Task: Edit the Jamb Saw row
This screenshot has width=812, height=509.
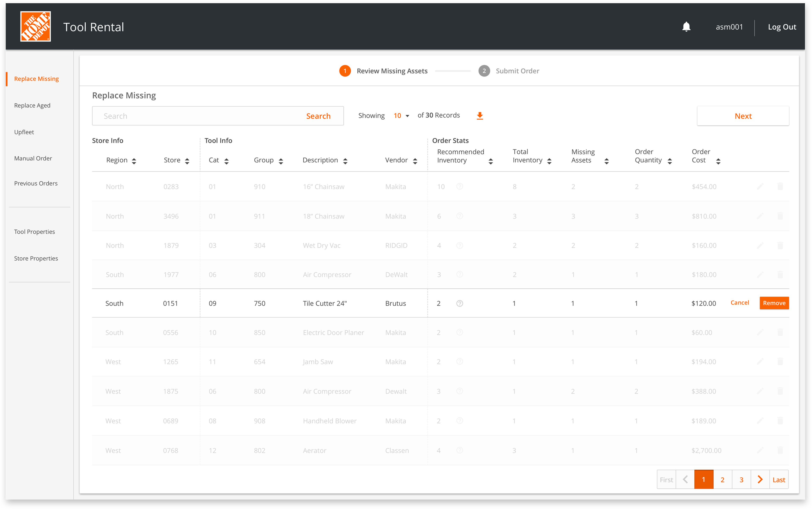Action: coord(760,362)
